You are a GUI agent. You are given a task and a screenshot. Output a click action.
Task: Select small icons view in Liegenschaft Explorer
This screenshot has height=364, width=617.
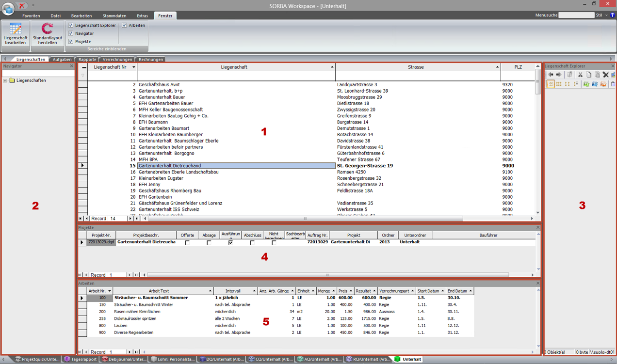click(559, 84)
